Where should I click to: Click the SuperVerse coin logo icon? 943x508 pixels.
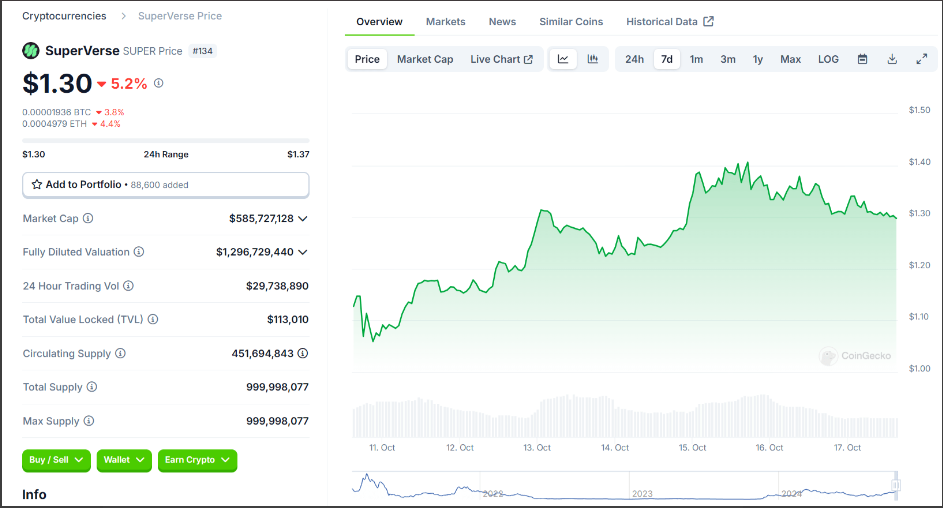[31, 50]
